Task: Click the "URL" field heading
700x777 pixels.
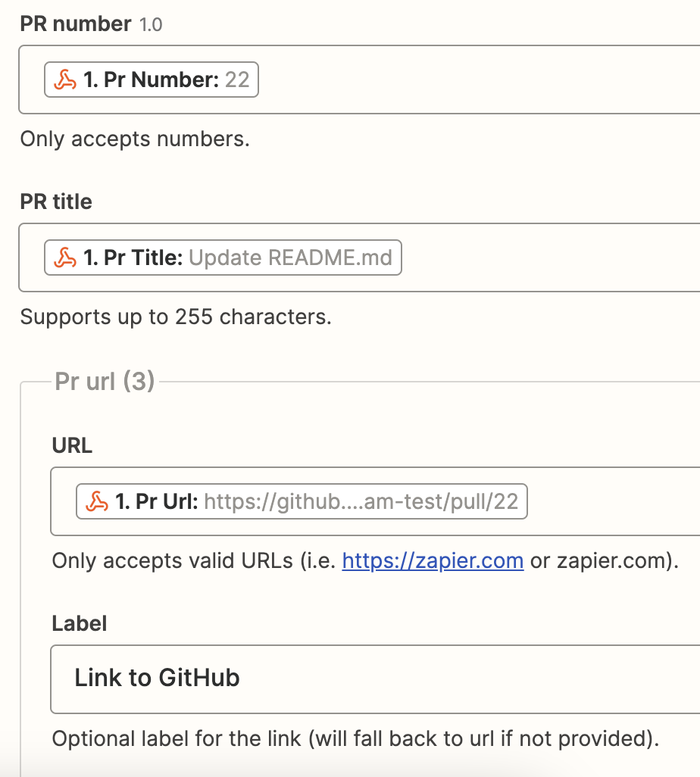Action: coord(72,445)
